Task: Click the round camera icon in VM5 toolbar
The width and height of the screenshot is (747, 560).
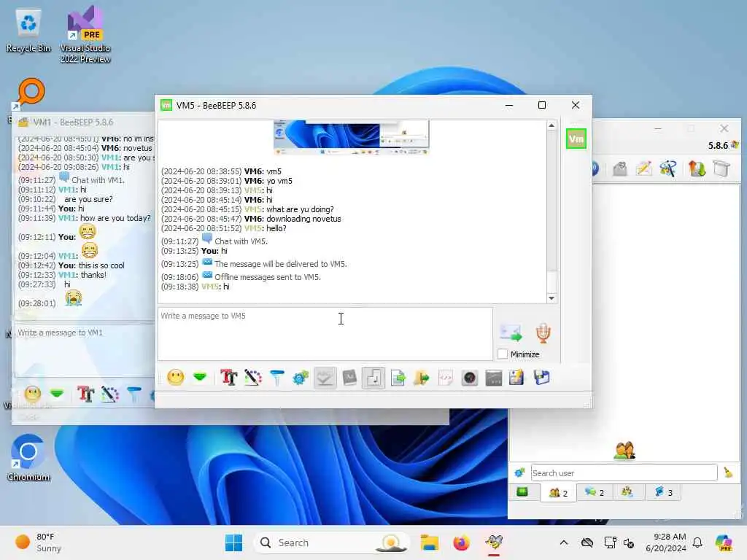Action: (x=470, y=378)
